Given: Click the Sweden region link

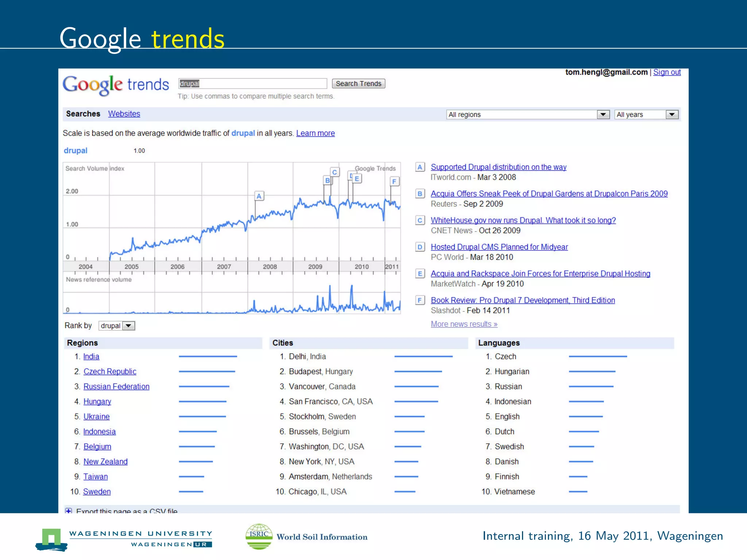Looking at the screenshot, I should click(x=97, y=491).
